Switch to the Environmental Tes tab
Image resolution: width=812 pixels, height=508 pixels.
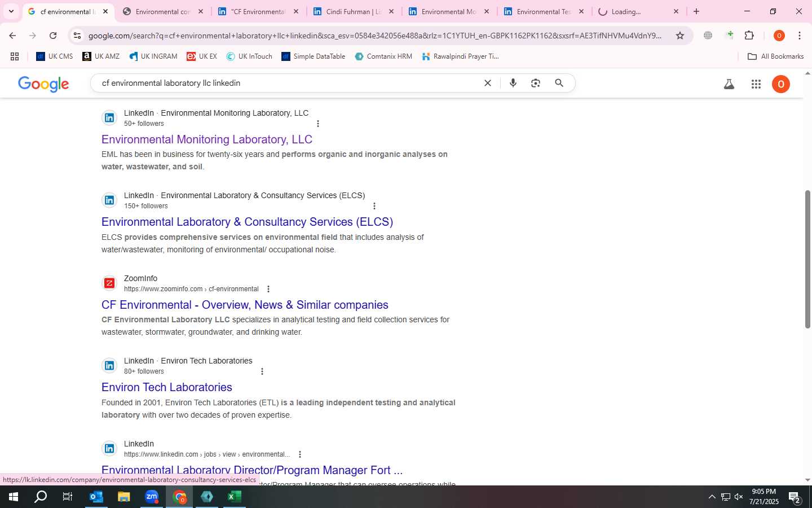point(544,11)
